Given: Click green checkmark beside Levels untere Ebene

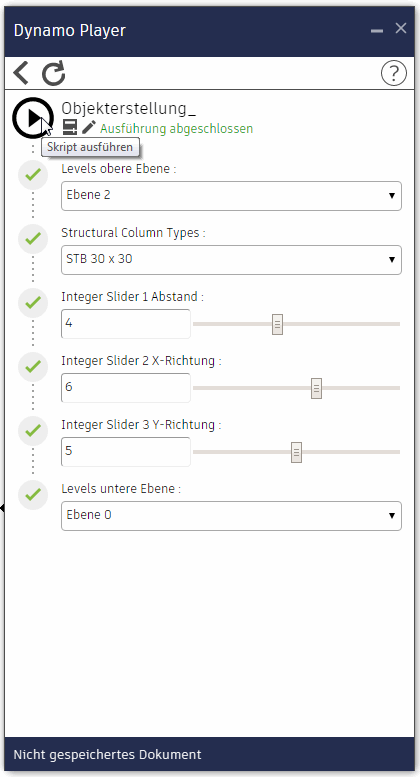Looking at the screenshot, I should tap(33, 495).
